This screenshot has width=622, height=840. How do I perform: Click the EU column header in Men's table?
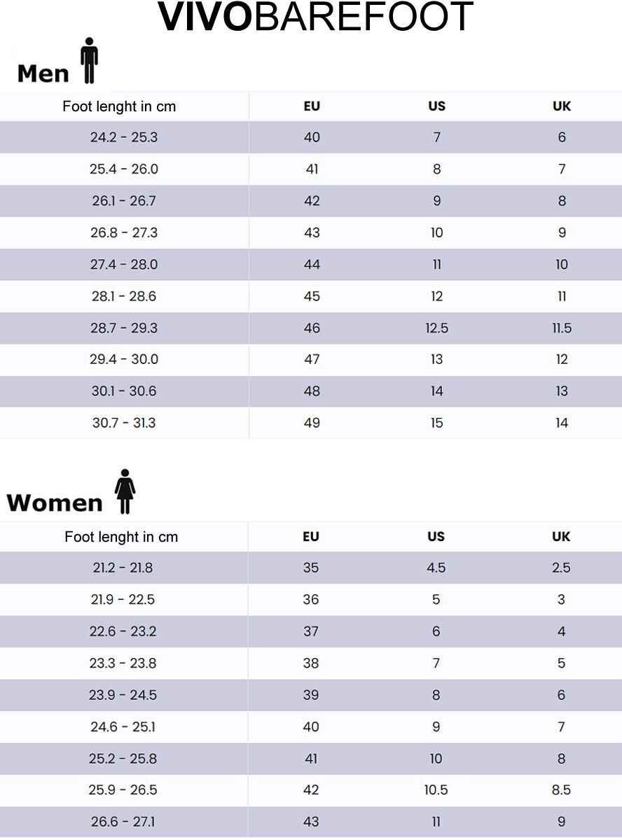312,106
